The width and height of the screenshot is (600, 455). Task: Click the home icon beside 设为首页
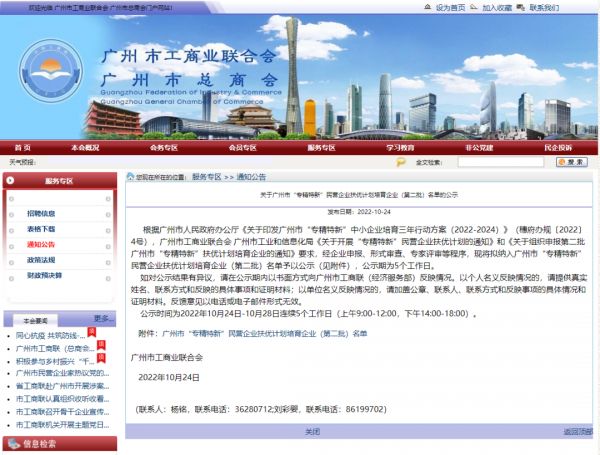428,7
